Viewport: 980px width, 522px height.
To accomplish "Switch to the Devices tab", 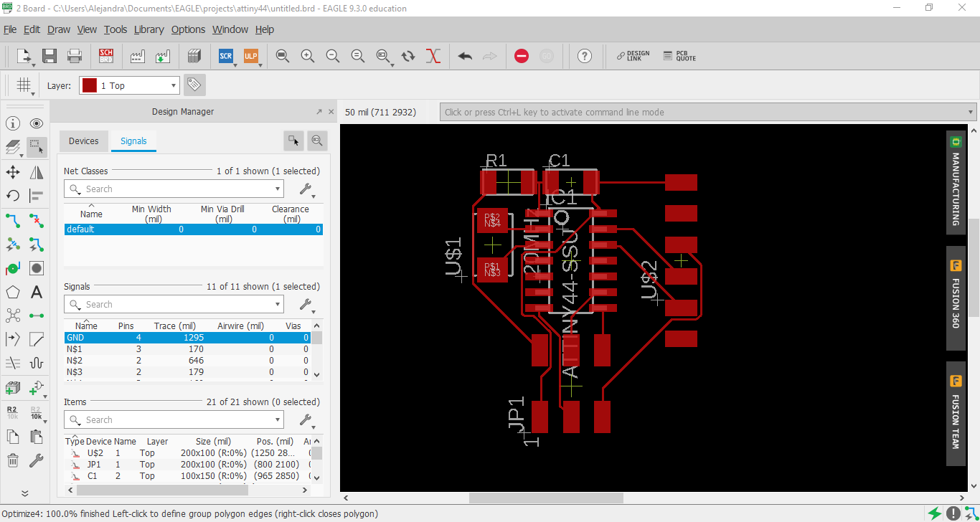I will point(83,141).
